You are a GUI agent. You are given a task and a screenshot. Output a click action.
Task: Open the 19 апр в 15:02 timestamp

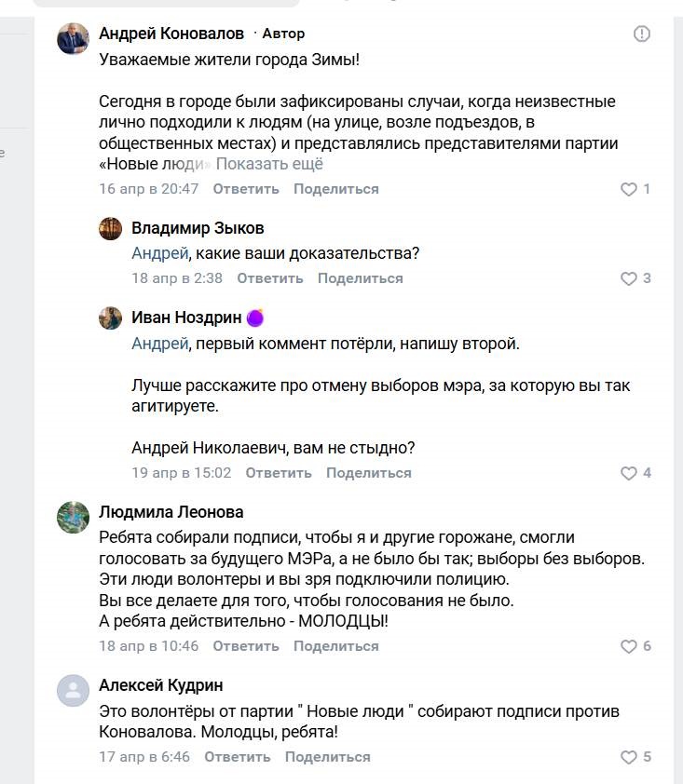pos(181,473)
